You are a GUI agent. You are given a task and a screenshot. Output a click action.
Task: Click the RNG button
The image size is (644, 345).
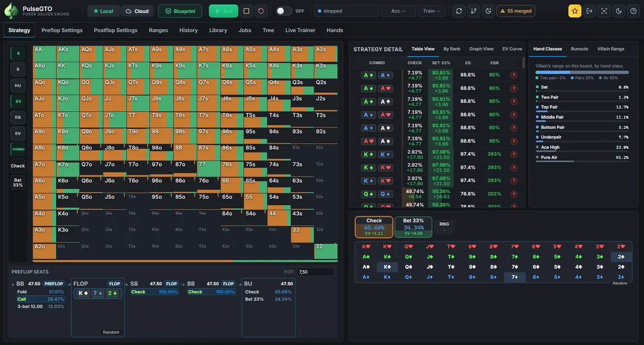444,227
